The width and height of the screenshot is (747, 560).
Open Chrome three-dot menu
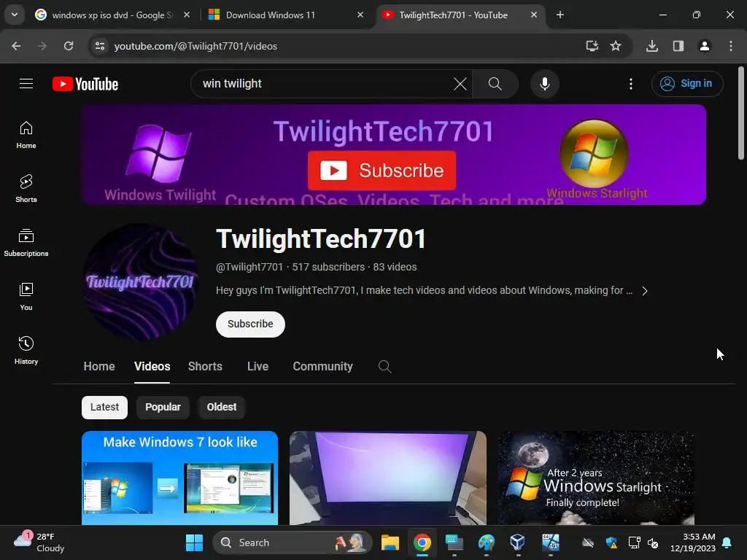(x=731, y=46)
